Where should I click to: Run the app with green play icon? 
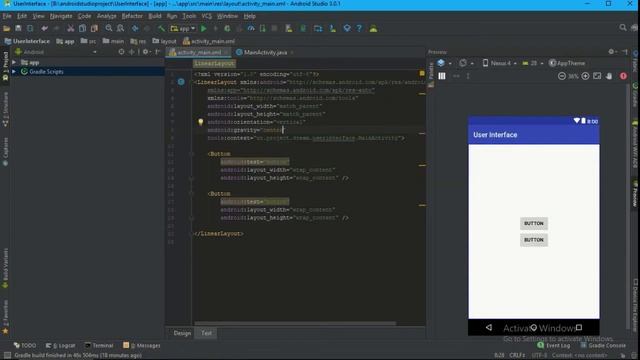(x=204, y=29)
